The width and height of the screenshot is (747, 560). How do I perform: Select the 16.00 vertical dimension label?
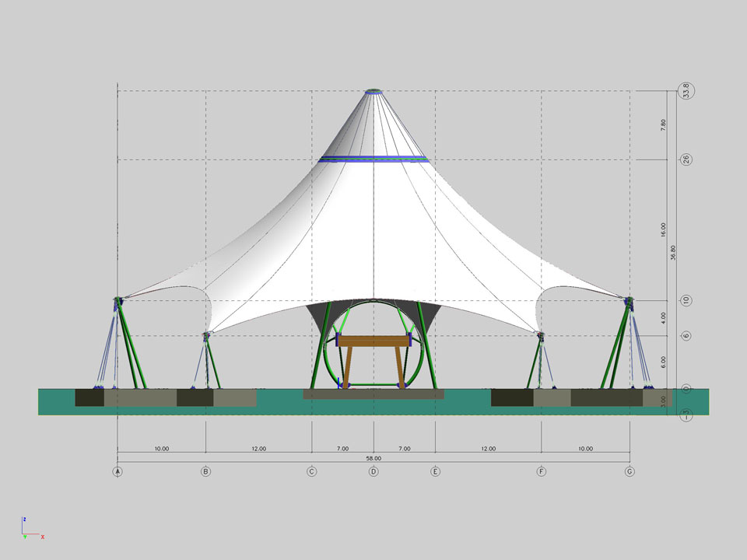point(663,229)
